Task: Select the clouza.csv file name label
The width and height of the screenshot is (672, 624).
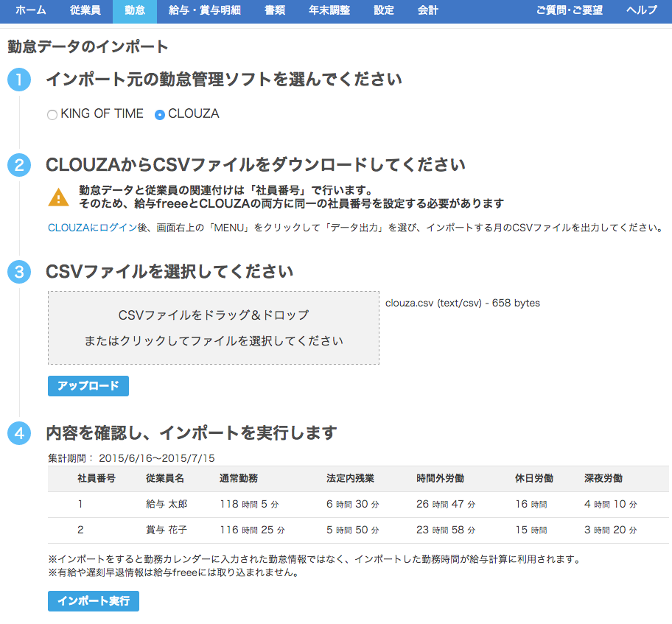Action: (462, 302)
